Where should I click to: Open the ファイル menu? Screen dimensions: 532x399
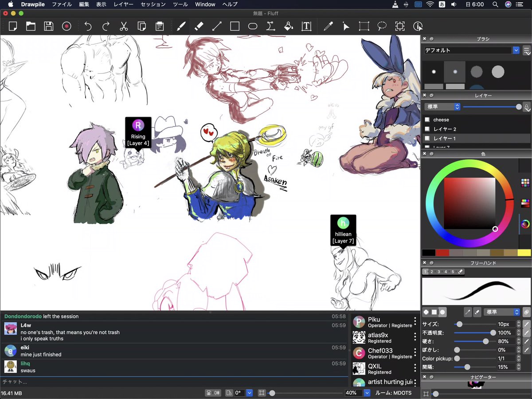pyautogui.click(x=62, y=4)
